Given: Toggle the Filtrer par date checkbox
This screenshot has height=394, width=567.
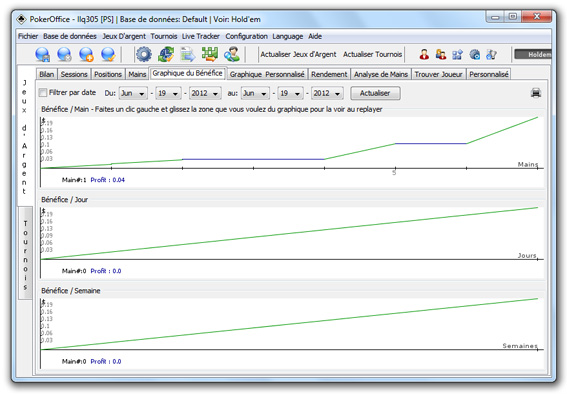Looking at the screenshot, I should coord(43,93).
